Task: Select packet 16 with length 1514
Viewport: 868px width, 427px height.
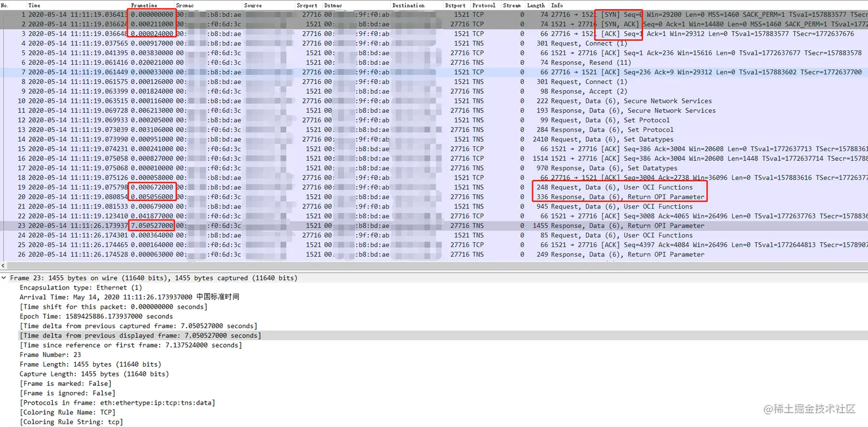Action: (x=434, y=158)
